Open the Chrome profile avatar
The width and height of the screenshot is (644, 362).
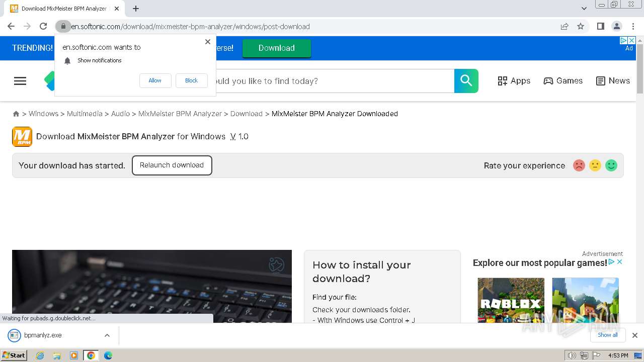(x=617, y=27)
